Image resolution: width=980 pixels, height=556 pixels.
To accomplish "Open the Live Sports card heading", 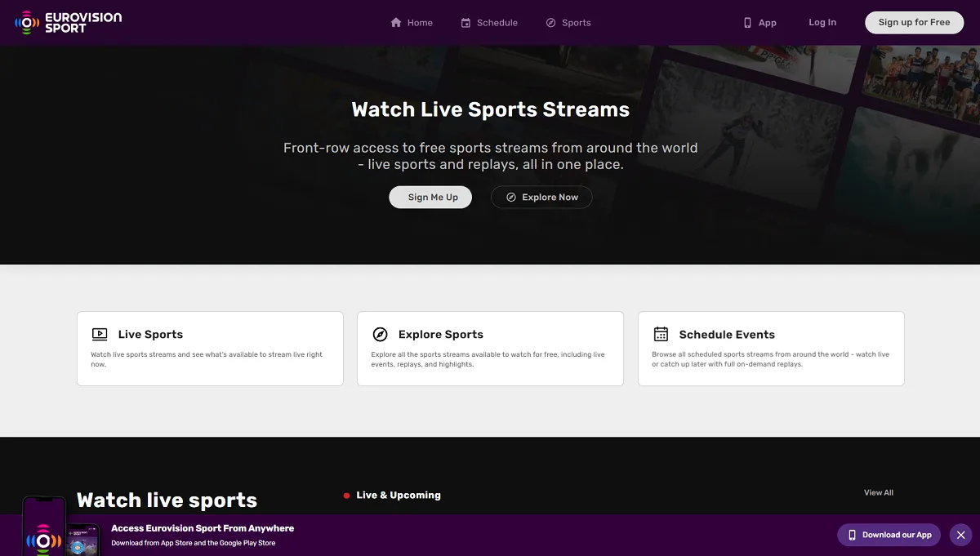I will 150,334.
